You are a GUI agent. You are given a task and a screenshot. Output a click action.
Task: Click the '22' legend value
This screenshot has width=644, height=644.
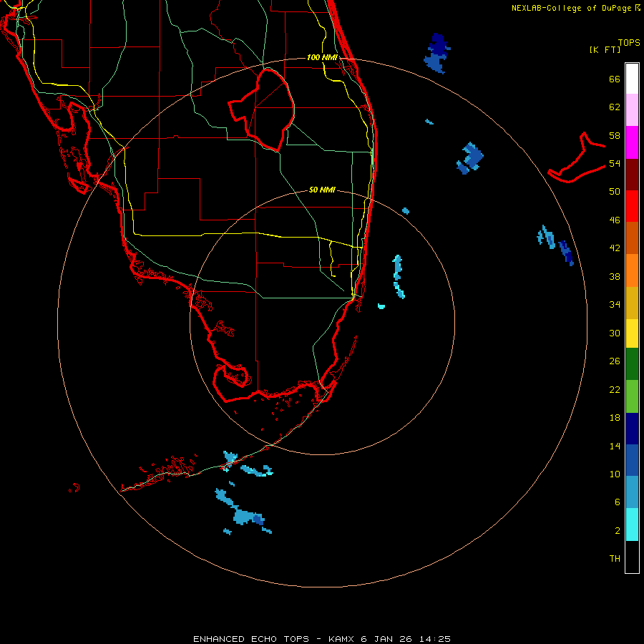[615, 389]
